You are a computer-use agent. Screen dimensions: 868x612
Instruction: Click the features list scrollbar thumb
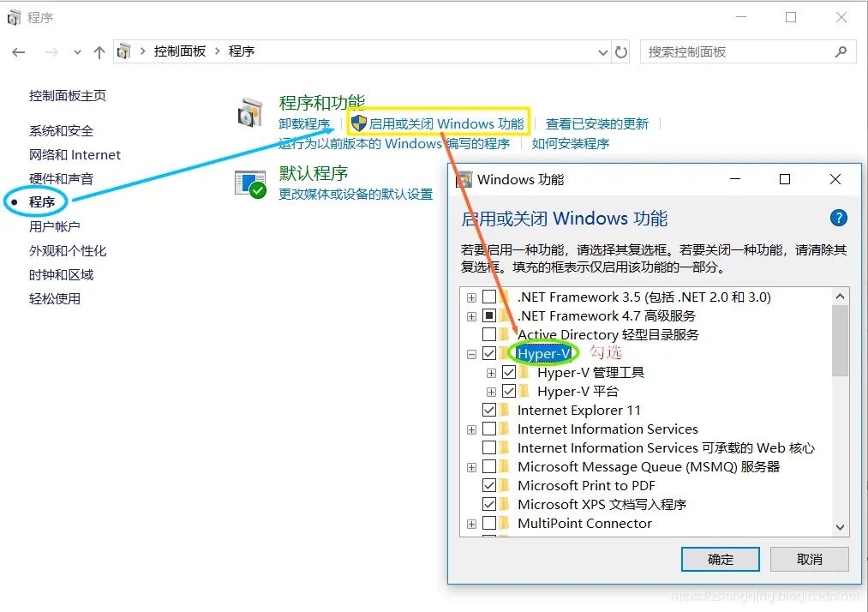tap(840, 340)
